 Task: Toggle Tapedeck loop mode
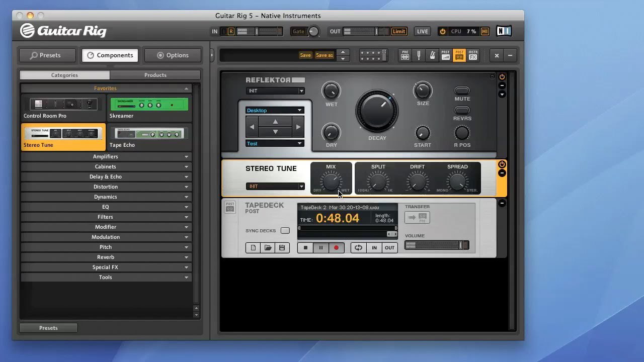point(358,247)
